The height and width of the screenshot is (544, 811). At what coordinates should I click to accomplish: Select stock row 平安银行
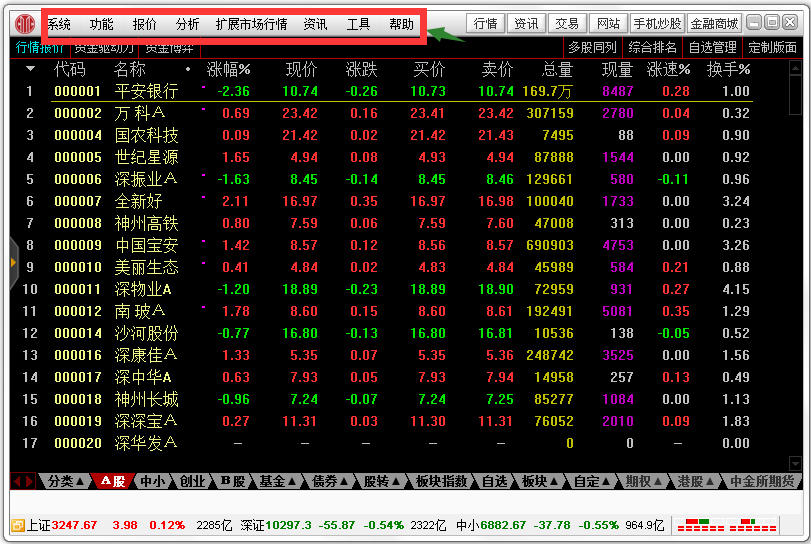coord(401,92)
